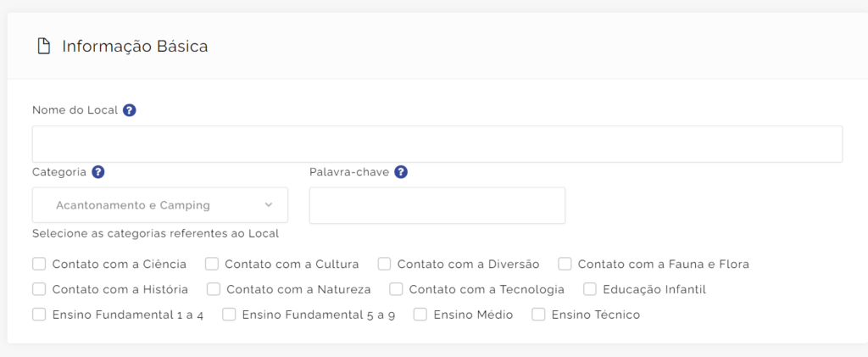Image resolution: width=868 pixels, height=357 pixels.
Task: Select Contato com a Fauna e Flora
Action: [565, 264]
